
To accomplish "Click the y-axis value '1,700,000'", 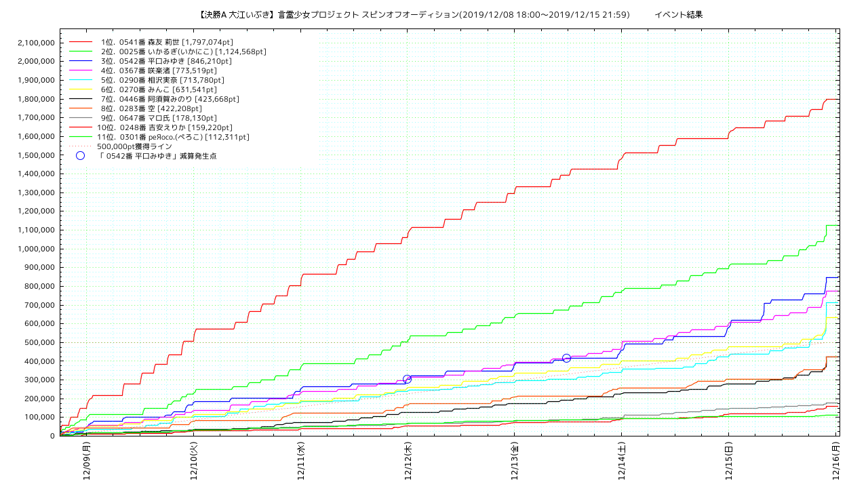I will (35, 117).
